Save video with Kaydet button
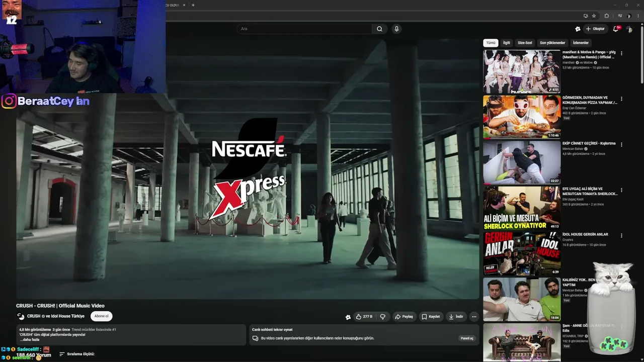 431,317
